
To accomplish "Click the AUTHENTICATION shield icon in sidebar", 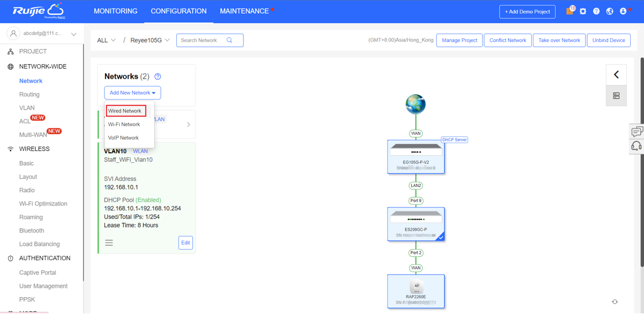I will click(11, 258).
